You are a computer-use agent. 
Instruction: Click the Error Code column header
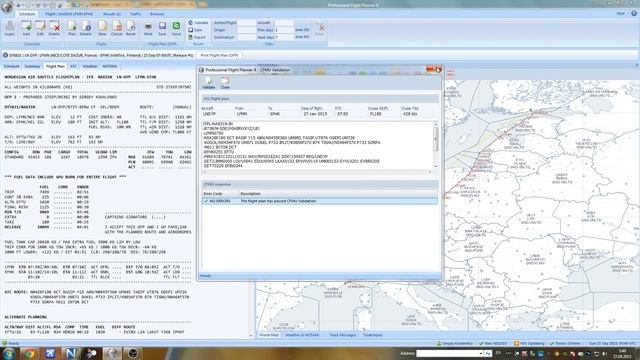pos(220,193)
